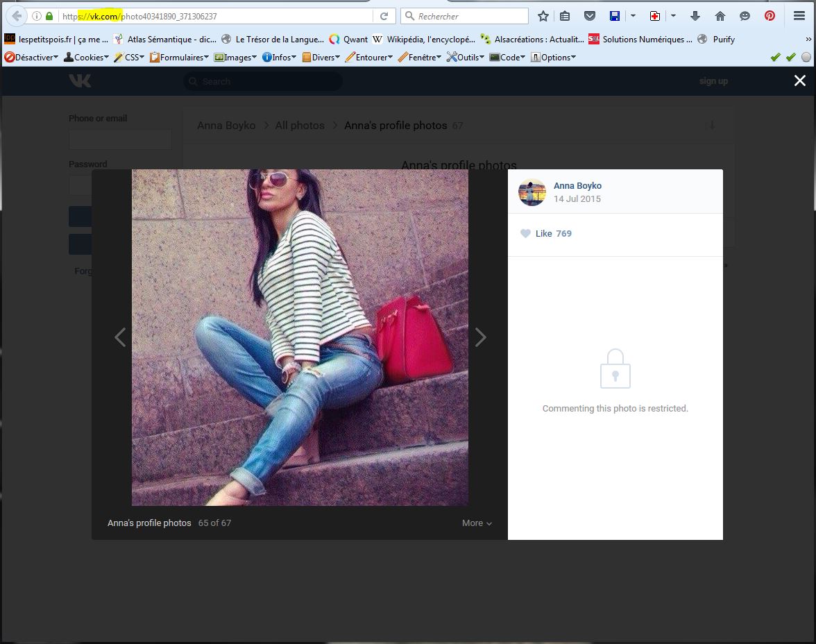
Task: Click the Pinterest toolbar icon
Action: pos(770,16)
